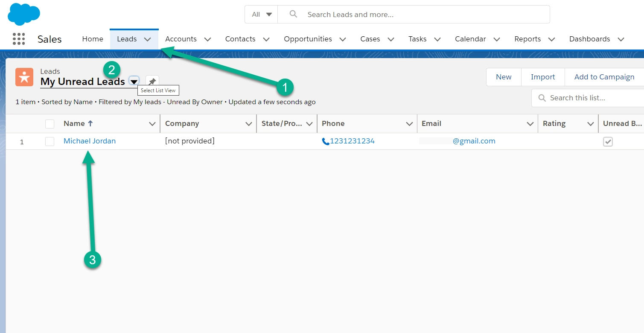Image resolution: width=644 pixels, height=333 pixels.
Task: Click the search magnifier in global search
Action: 293,14
